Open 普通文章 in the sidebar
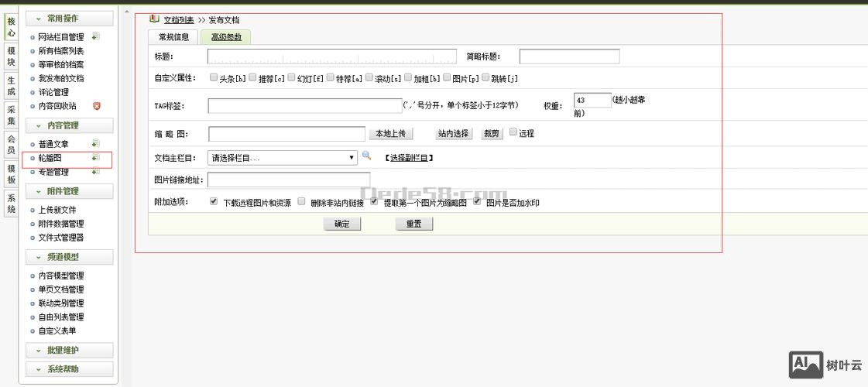 pyautogui.click(x=53, y=144)
